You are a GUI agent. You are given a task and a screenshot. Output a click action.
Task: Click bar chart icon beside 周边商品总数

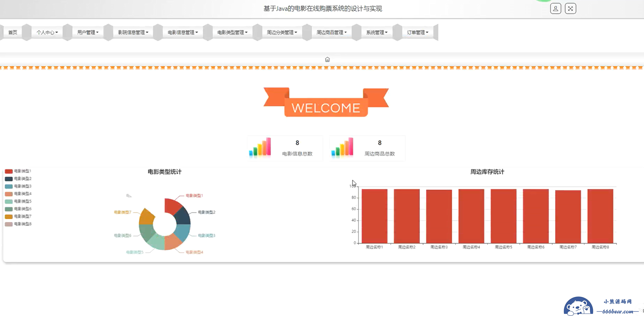click(x=342, y=148)
